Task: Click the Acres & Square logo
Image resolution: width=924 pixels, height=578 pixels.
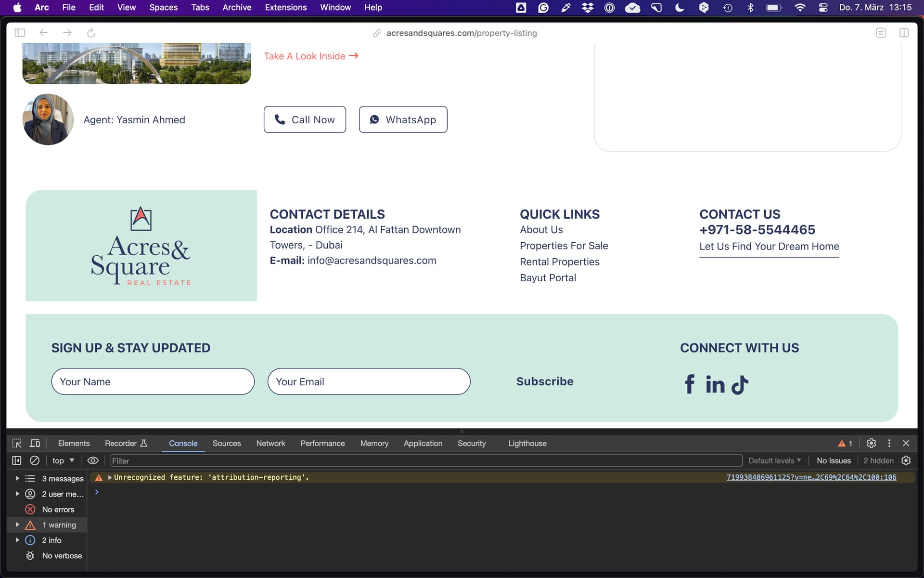Action: click(141, 246)
